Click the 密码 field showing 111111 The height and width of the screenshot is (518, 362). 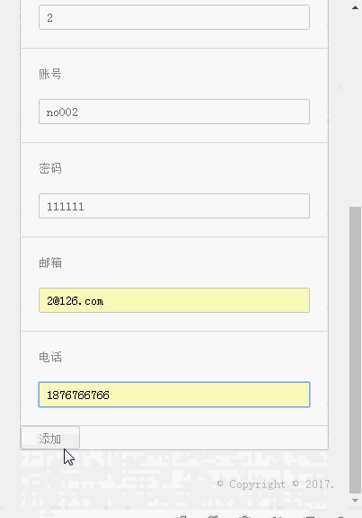coord(174,206)
